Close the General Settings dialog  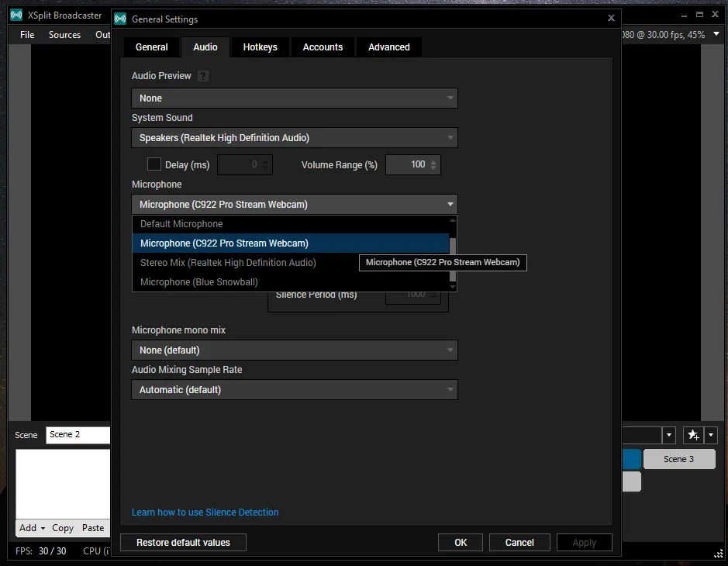611,18
